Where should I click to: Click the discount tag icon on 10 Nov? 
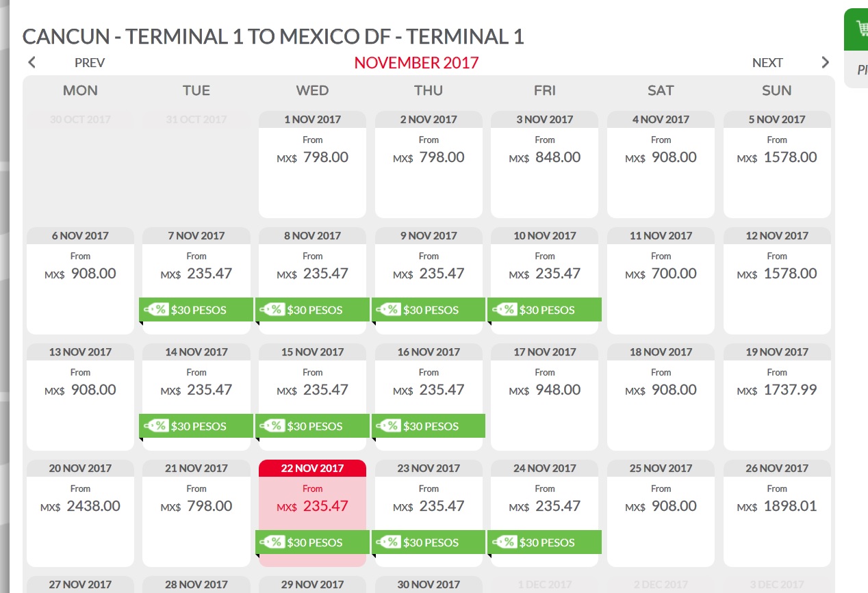(x=505, y=310)
